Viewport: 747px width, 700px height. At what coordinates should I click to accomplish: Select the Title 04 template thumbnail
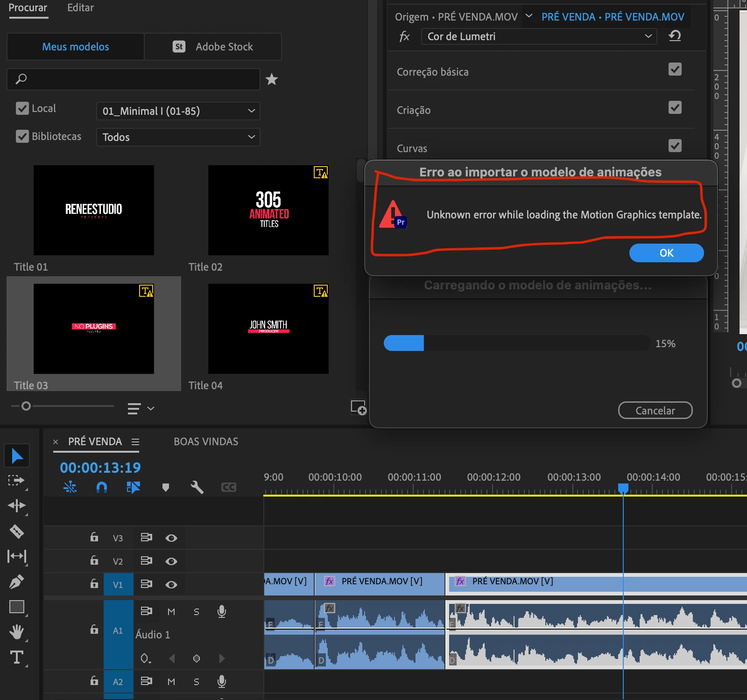click(268, 329)
